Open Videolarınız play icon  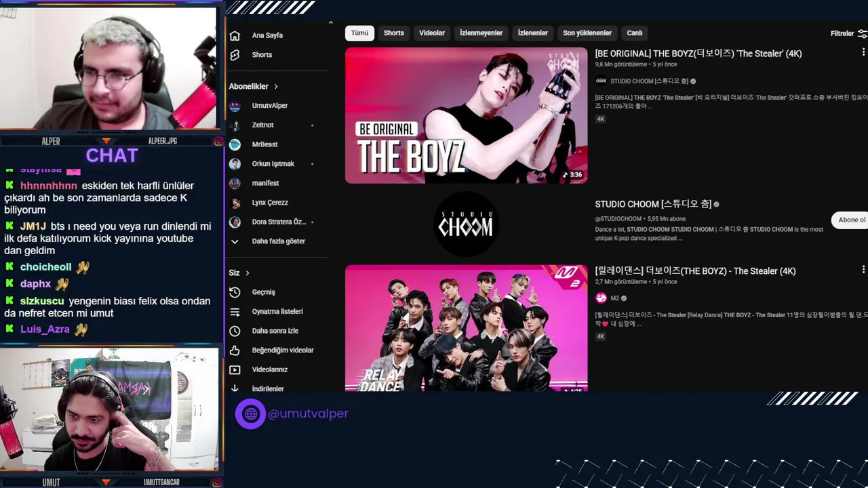click(235, 370)
